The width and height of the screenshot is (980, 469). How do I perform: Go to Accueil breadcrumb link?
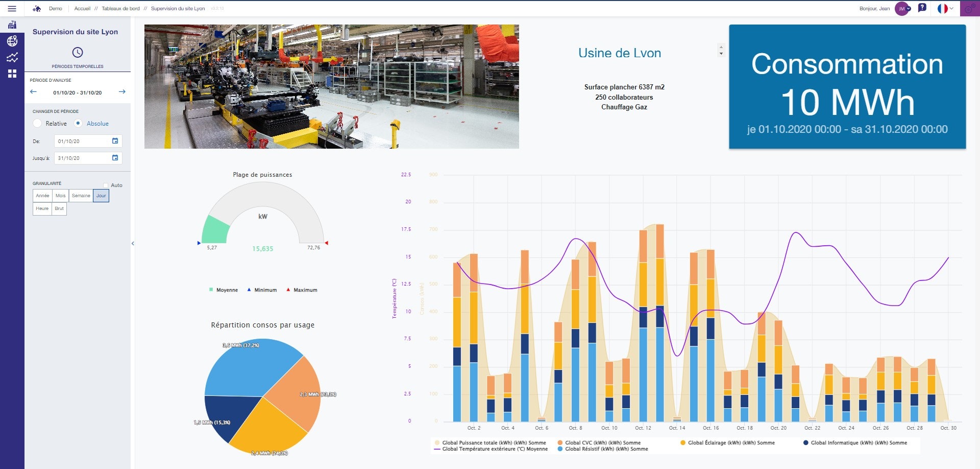(82, 9)
